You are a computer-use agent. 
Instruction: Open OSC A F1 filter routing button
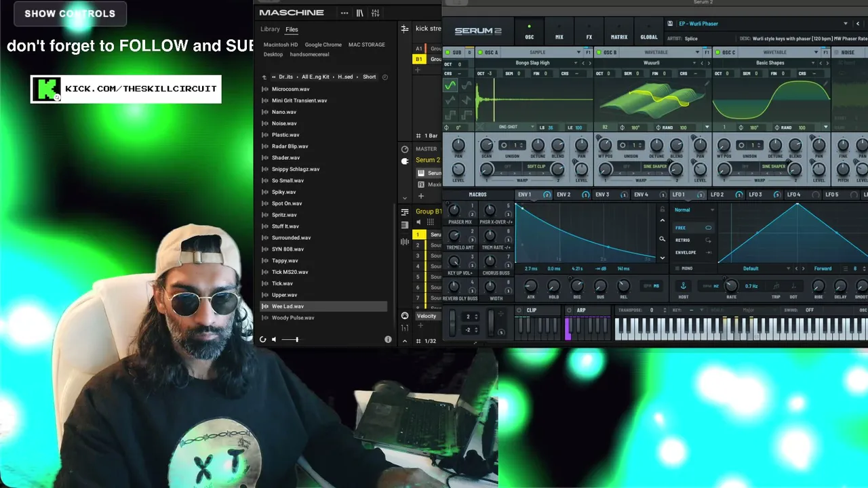(588, 52)
